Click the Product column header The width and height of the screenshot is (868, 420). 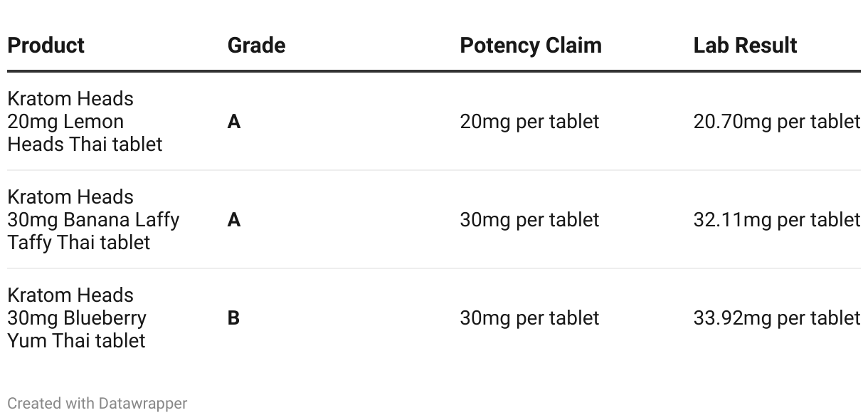[x=46, y=46]
